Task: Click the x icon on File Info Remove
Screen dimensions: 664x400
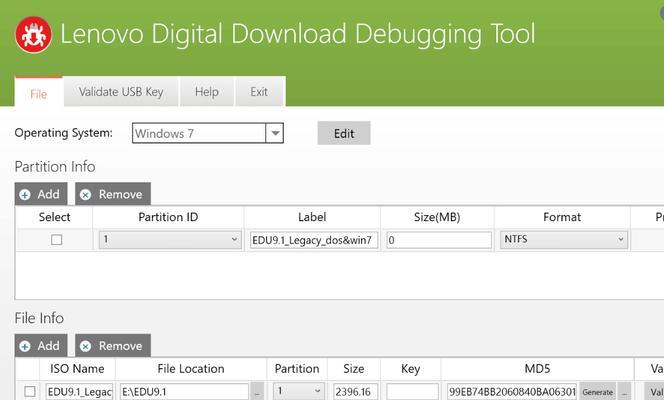Action: (x=86, y=346)
